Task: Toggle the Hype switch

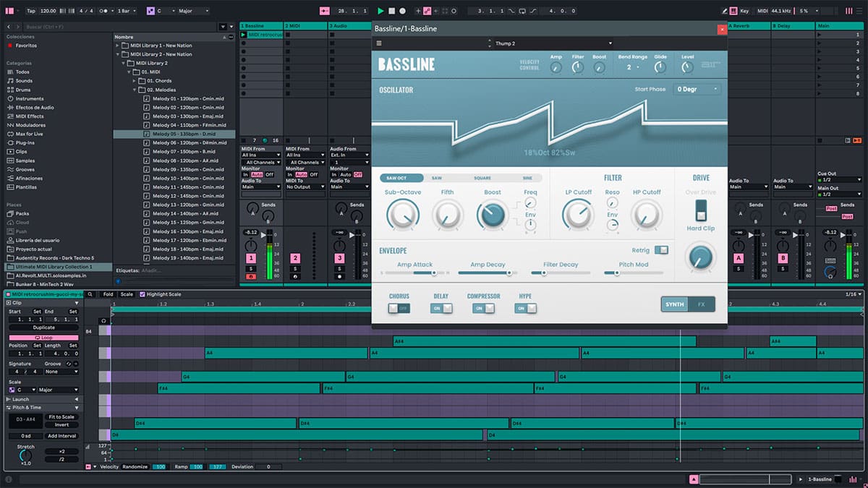Action: (x=526, y=308)
